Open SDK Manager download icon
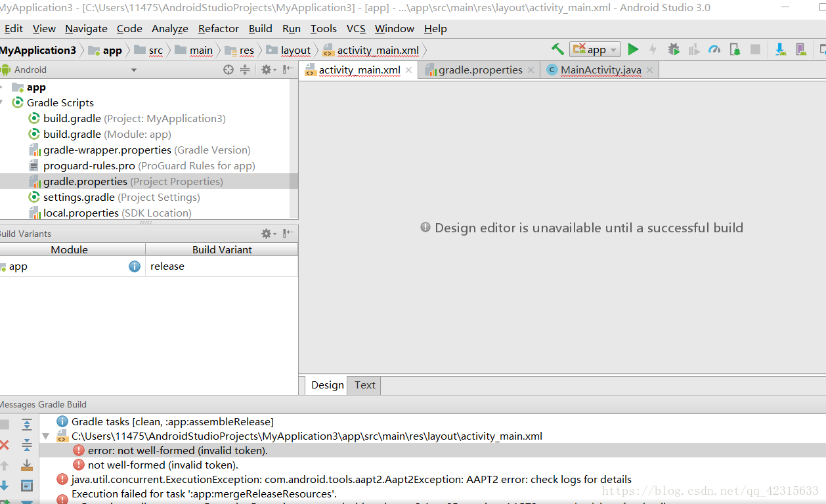 point(781,49)
